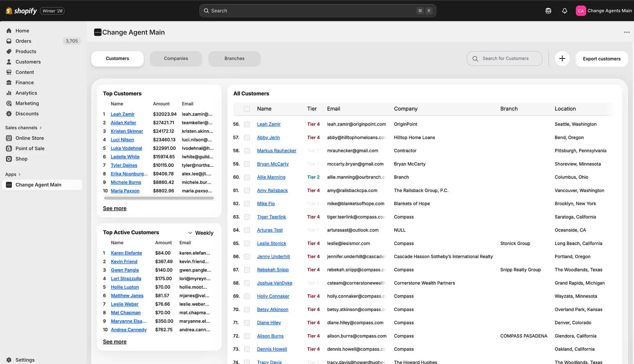Open the Settings gear icon
Image resolution: width=634 pixels, height=364 pixels.
[x=9, y=360]
